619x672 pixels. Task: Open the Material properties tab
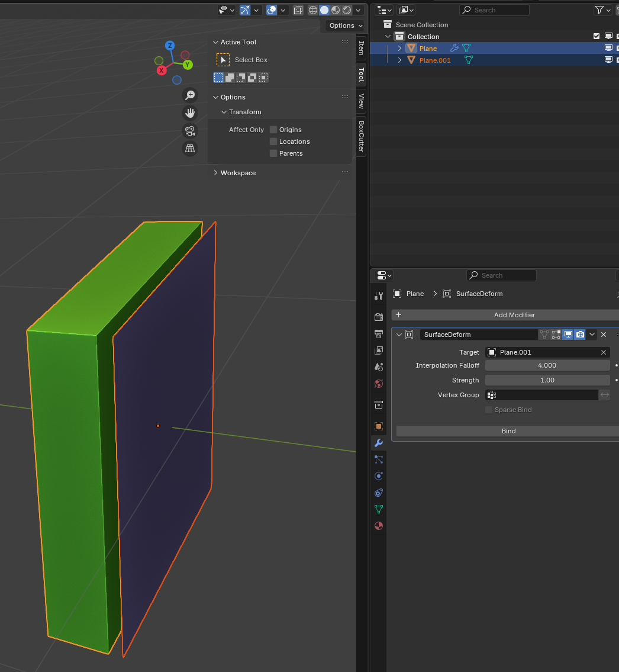click(379, 526)
